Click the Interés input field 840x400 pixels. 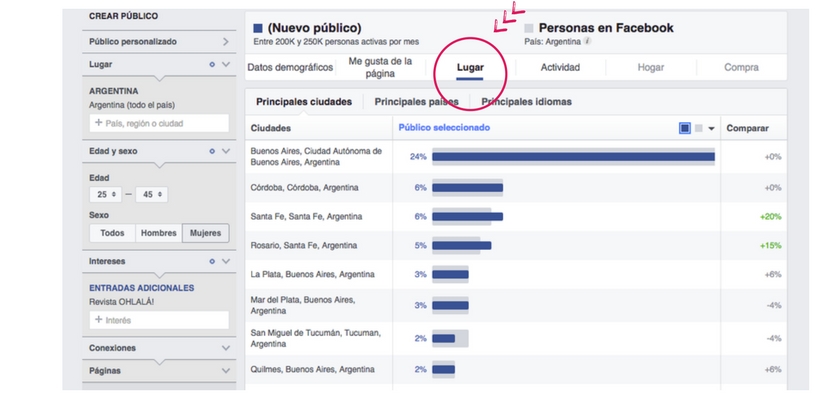tap(159, 320)
